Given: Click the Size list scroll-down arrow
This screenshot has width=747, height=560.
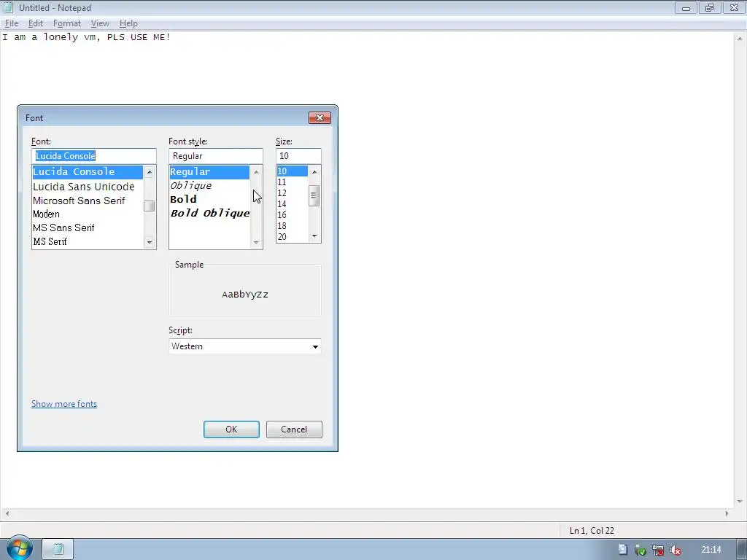Looking at the screenshot, I should [314, 236].
